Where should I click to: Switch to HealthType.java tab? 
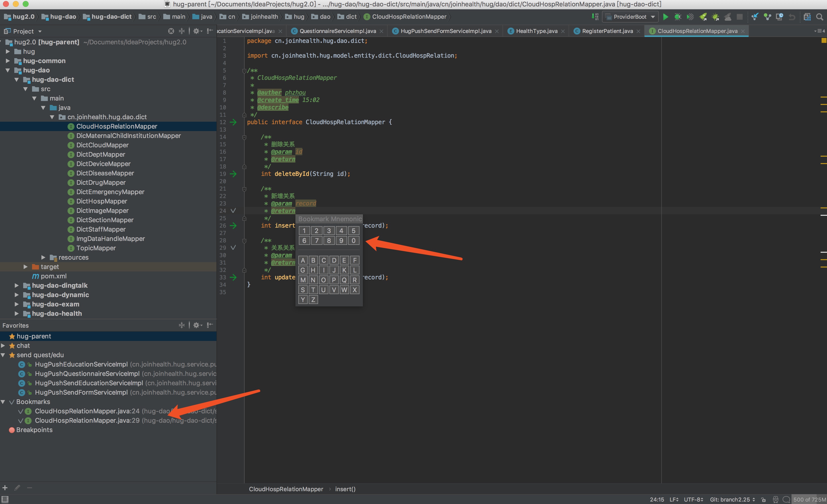536,31
